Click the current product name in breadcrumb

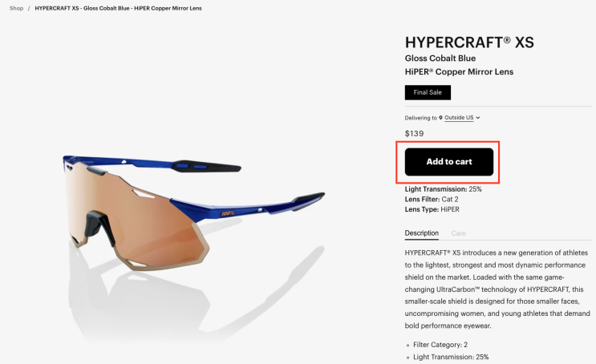tap(118, 8)
